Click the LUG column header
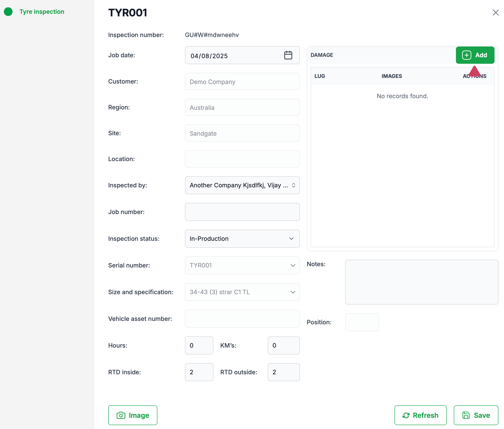 pyautogui.click(x=319, y=76)
